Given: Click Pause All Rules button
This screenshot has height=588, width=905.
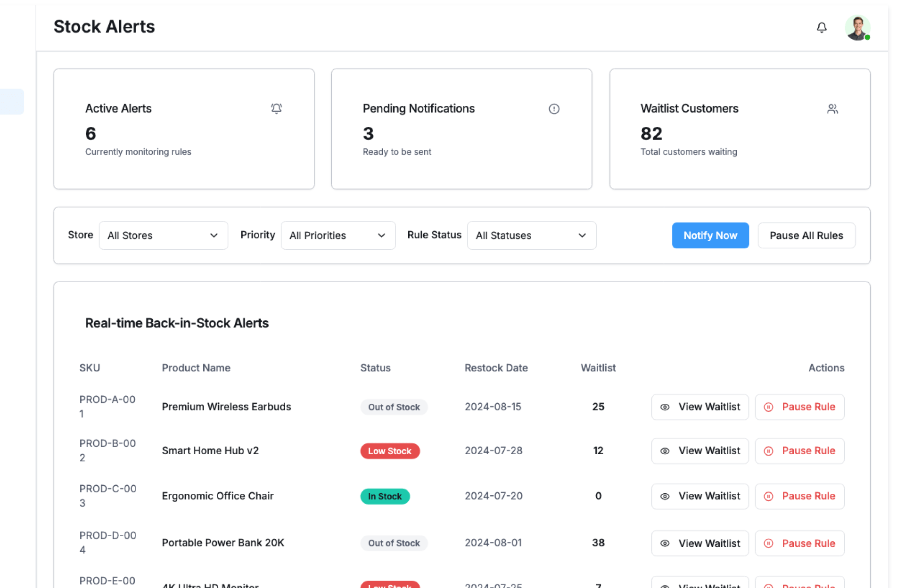Looking at the screenshot, I should [806, 236].
